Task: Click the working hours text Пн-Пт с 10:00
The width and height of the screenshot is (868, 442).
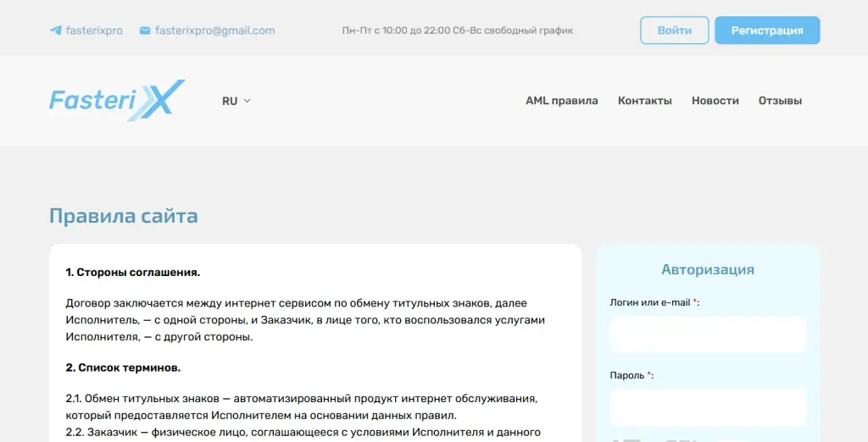Action: click(457, 30)
